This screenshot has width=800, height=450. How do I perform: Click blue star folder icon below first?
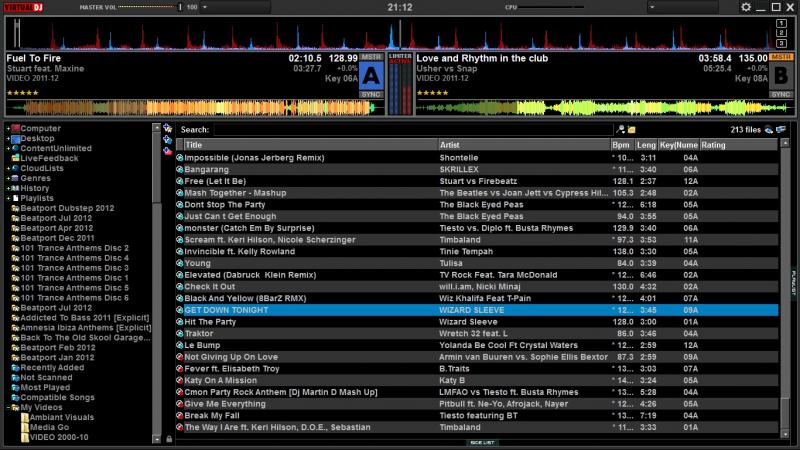[167, 139]
